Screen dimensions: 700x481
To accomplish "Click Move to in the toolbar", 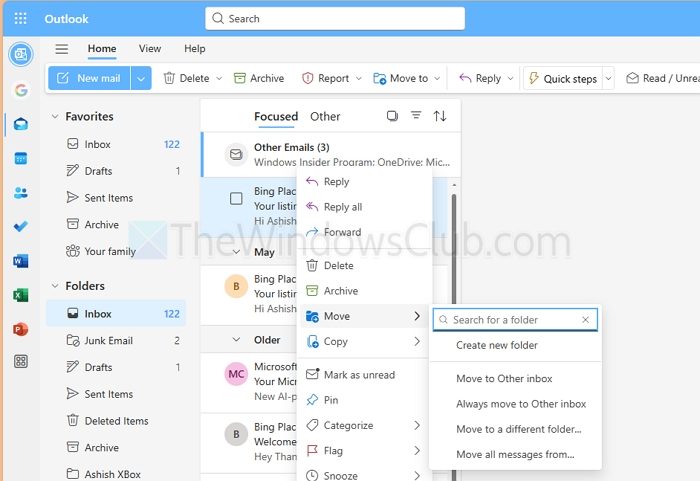I will (x=401, y=79).
